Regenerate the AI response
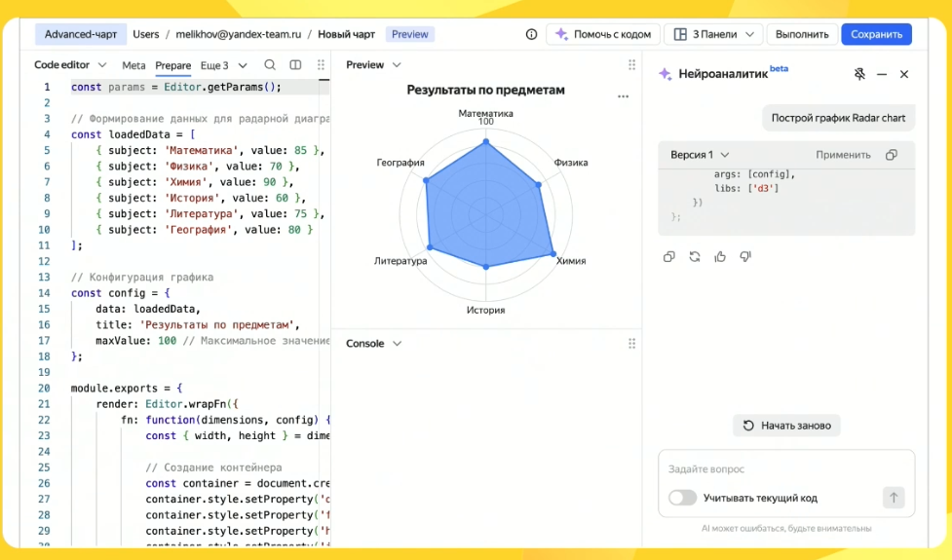The width and height of the screenshot is (952, 560). [x=695, y=257]
